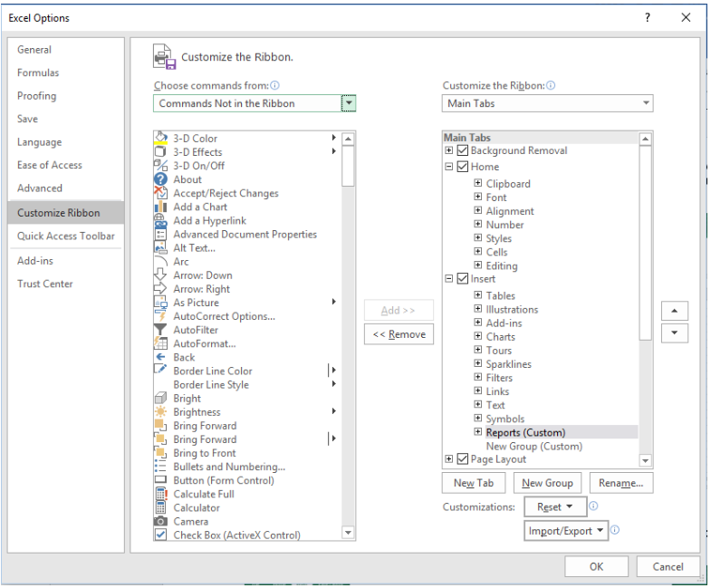Uncheck the Home tab checkbox

coord(463,167)
